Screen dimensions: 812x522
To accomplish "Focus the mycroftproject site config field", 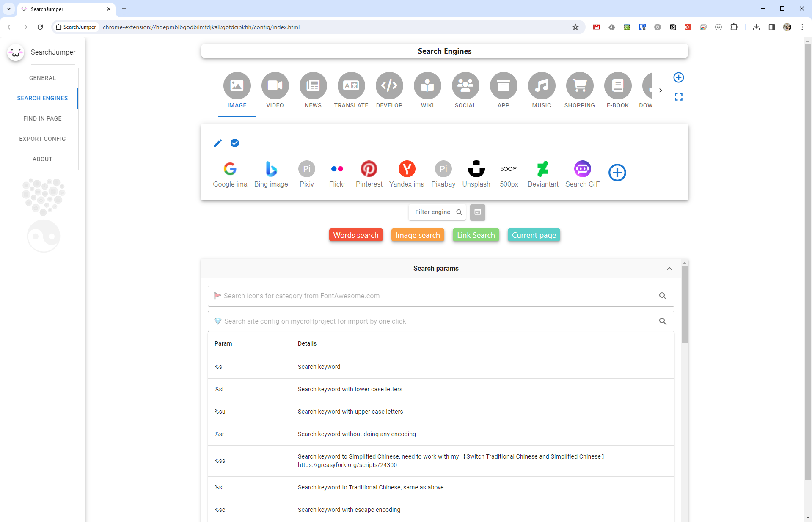I will tap(441, 321).
